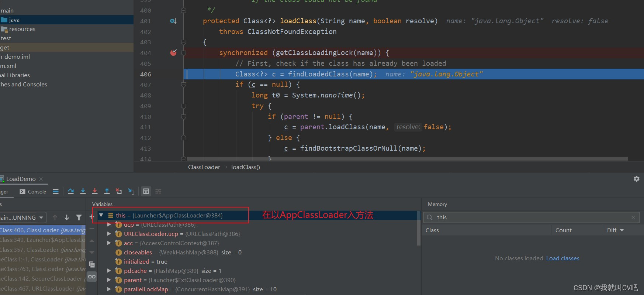Select the 'Scratches and Consoles' tree item

67,84
